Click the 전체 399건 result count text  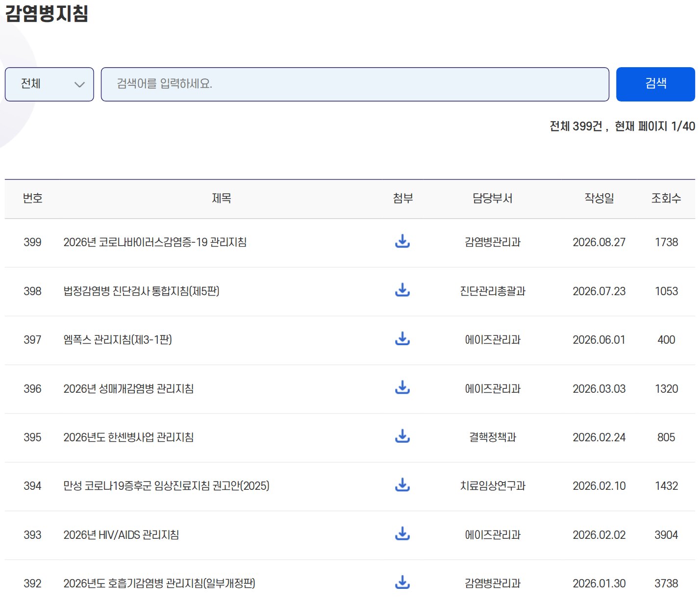coord(576,127)
